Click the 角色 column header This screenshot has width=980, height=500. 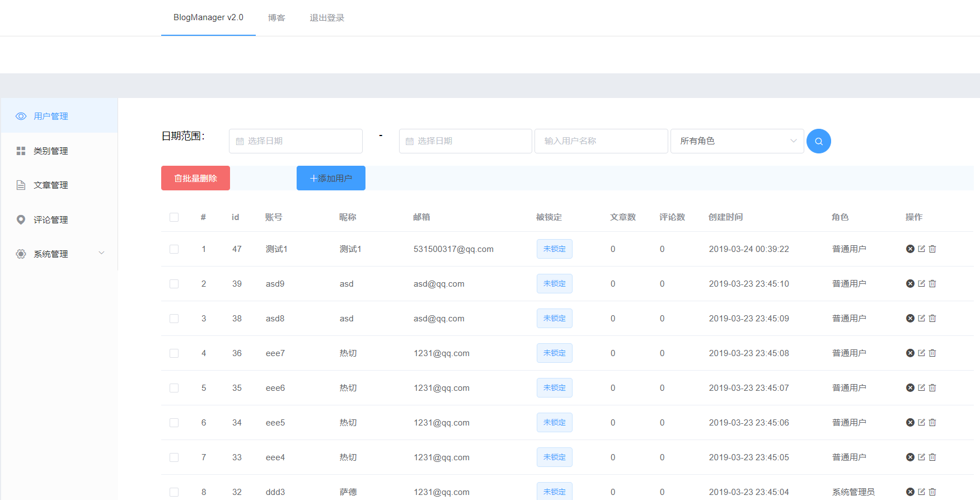(x=840, y=217)
